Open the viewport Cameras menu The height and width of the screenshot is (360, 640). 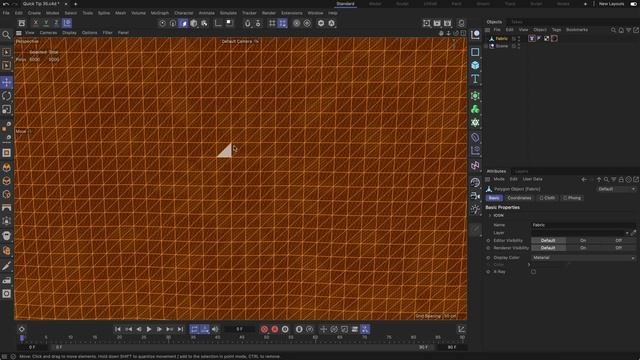[48, 33]
